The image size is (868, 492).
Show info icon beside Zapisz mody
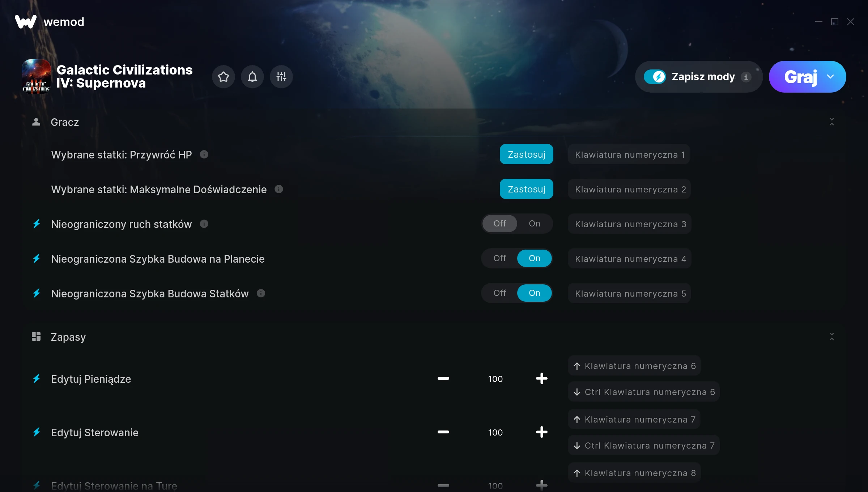[746, 77]
